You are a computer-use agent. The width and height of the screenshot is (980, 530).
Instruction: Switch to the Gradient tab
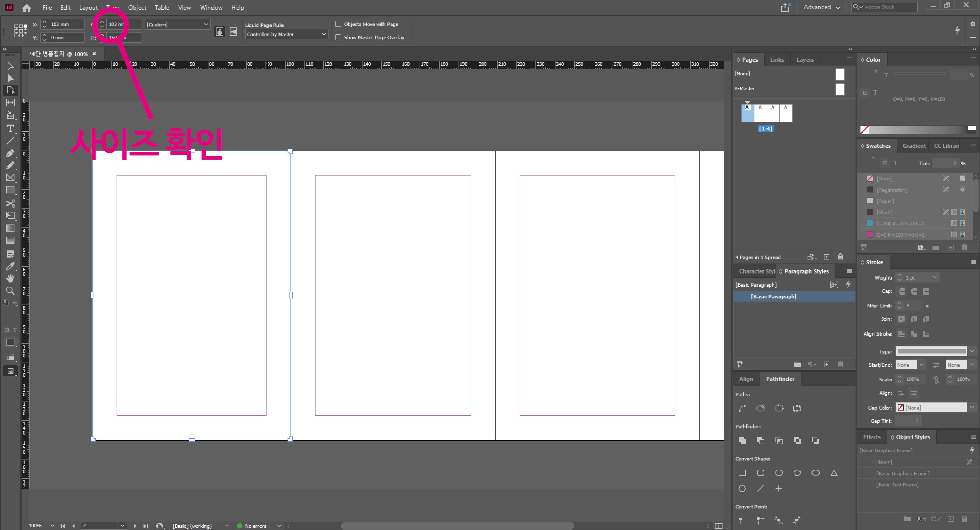(914, 146)
